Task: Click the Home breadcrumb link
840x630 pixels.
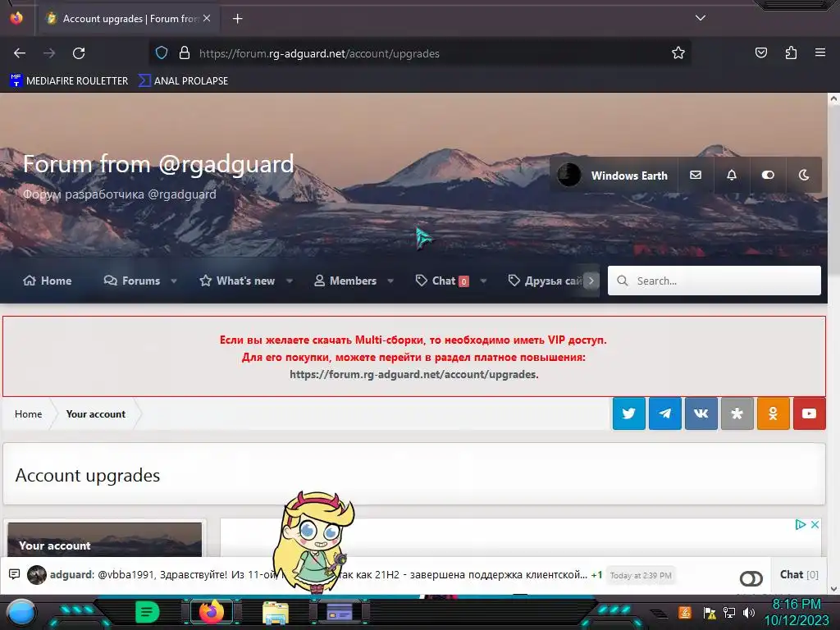Action: (29, 414)
